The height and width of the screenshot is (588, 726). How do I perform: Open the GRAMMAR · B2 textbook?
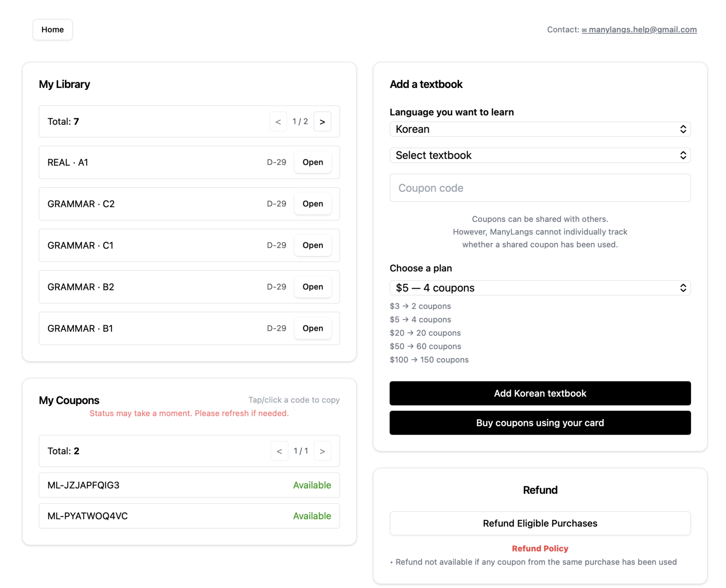(x=312, y=287)
